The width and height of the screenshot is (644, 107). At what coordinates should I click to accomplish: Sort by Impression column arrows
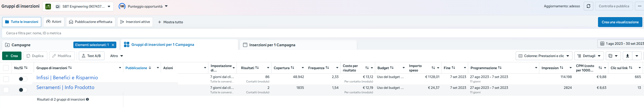(561, 68)
